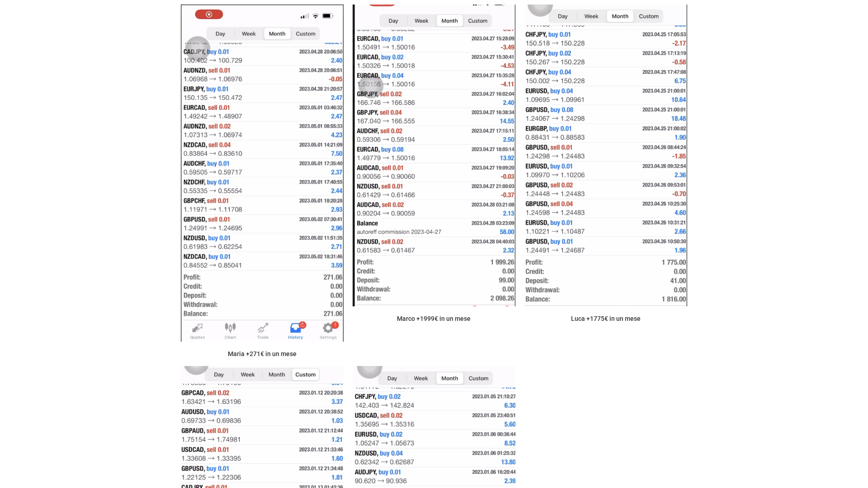
Task: Switch to Custom tab in Marco's screenshot
Action: [478, 21]
